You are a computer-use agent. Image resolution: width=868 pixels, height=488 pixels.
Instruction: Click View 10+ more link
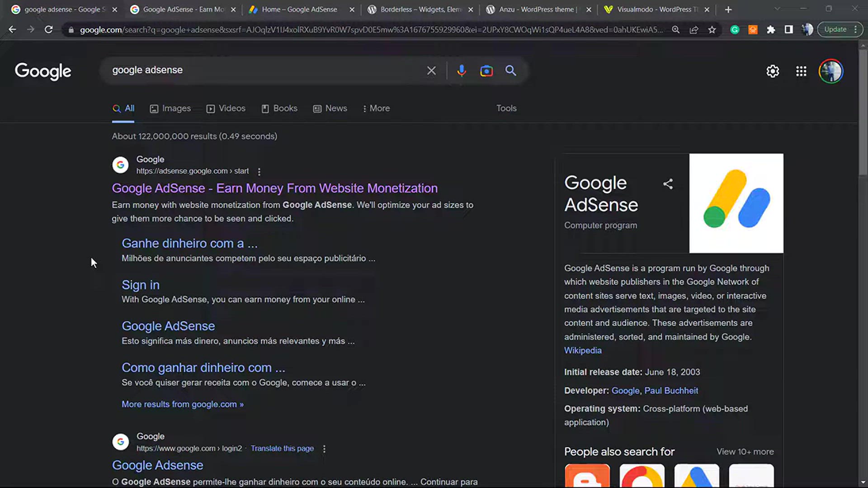[745, 452]
